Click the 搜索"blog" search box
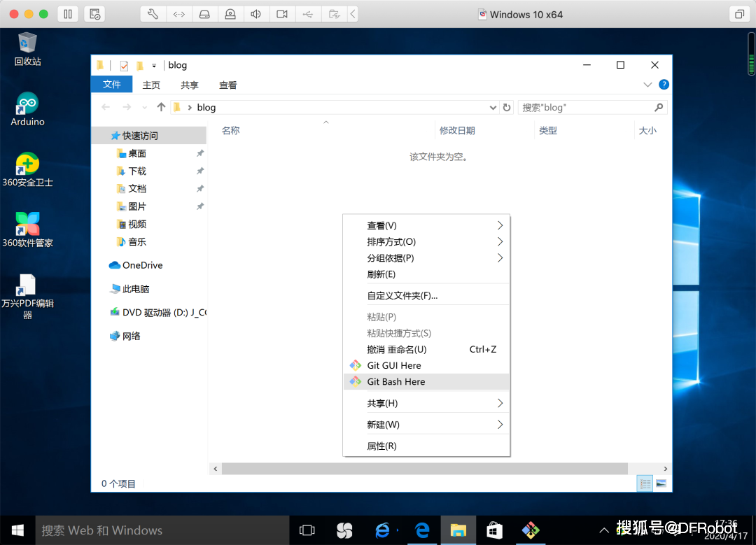756x545 pixels. point(593,108)
